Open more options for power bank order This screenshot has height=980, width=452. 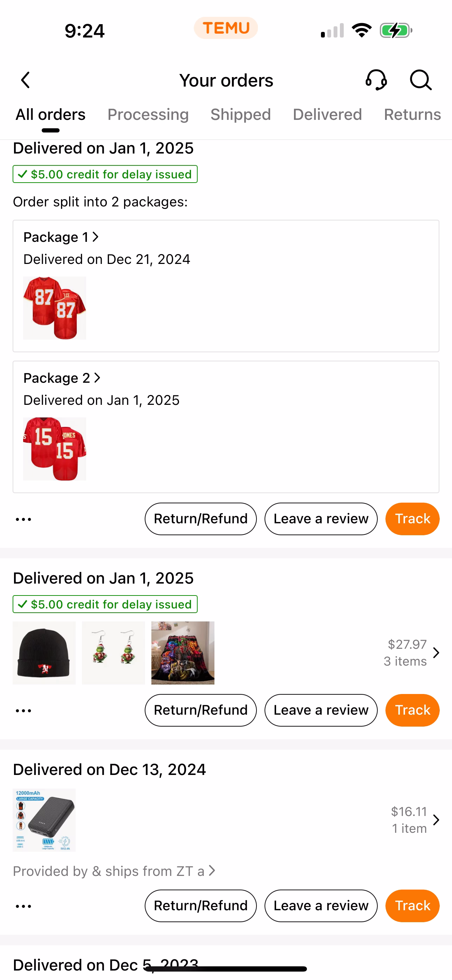pyautogui.click(x=23, y=906)
